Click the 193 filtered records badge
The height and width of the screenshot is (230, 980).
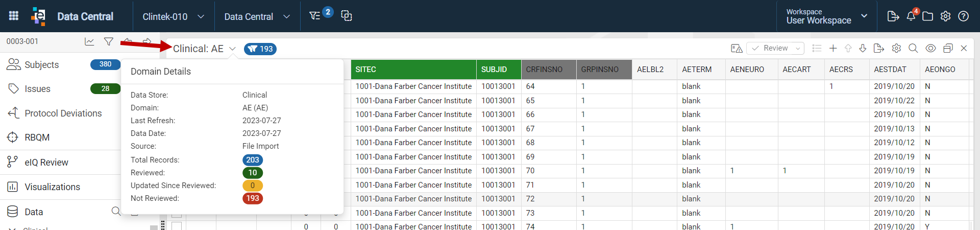point(260,49)
